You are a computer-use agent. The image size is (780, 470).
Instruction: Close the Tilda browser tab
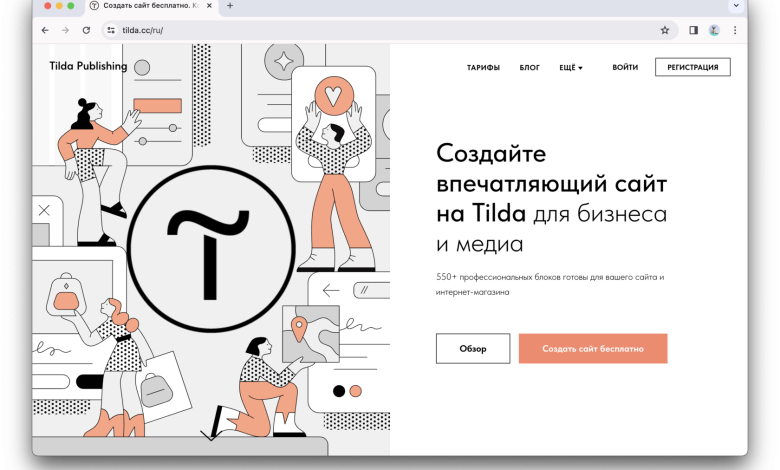pos(207,6)
